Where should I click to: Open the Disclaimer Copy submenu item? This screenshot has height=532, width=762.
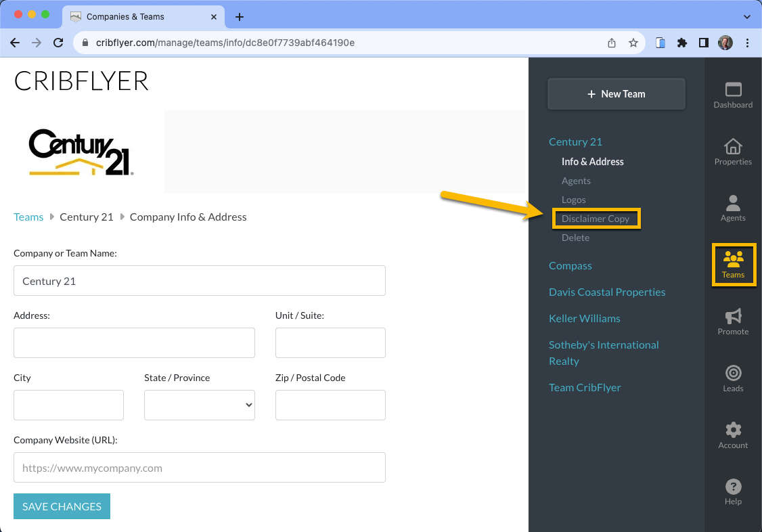coord(596,219)
